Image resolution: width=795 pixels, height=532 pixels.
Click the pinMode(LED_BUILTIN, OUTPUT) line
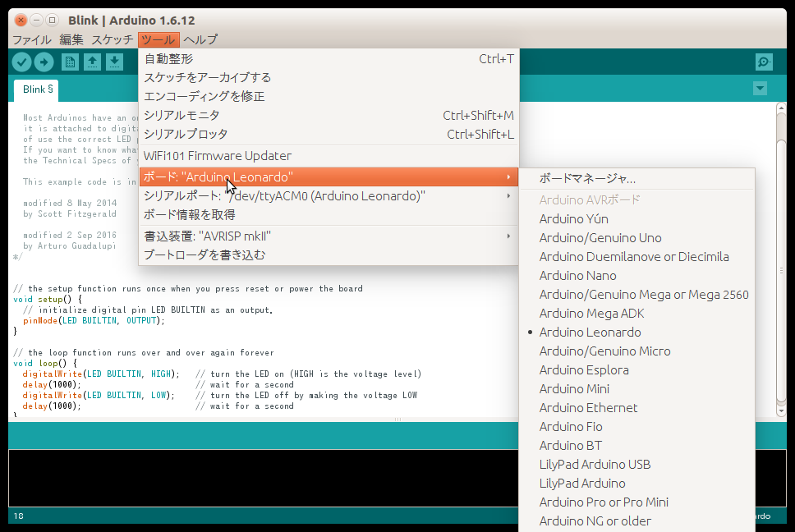point(94,320)
